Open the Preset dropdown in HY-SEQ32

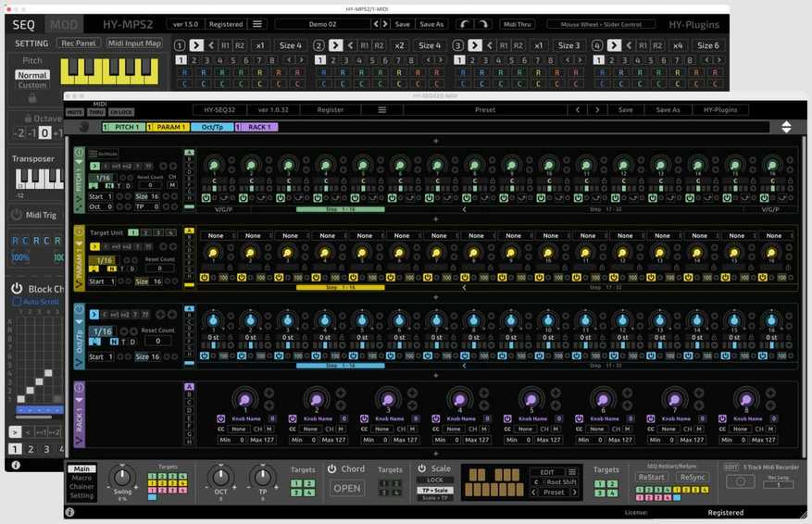click(484, 109)
